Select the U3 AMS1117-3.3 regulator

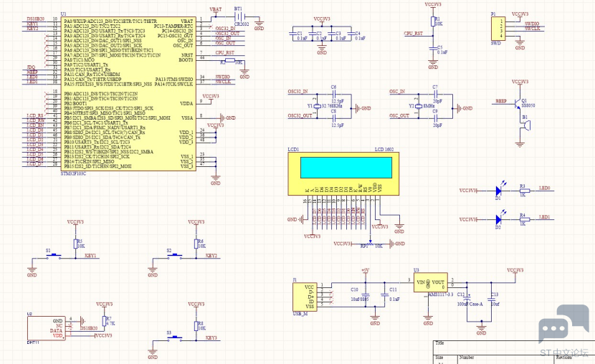pos(430,282)
